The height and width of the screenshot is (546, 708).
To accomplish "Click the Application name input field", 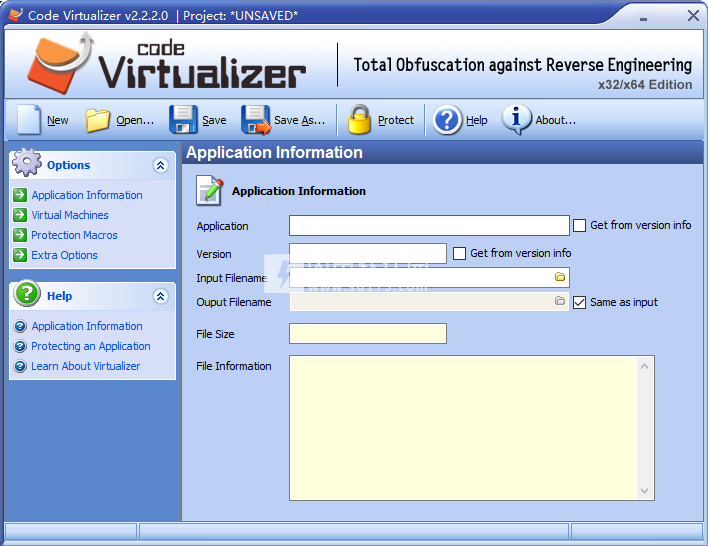I will (x=429, y=225).
